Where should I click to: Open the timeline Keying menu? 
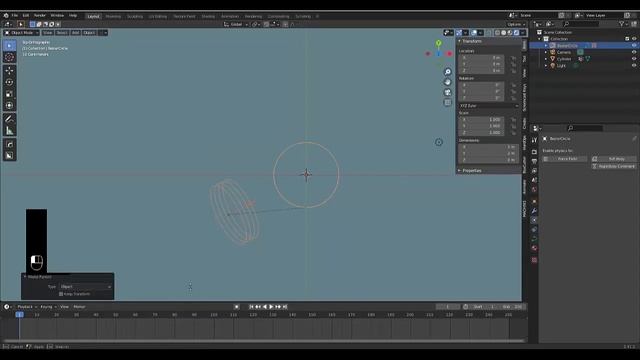coord(48,307)
